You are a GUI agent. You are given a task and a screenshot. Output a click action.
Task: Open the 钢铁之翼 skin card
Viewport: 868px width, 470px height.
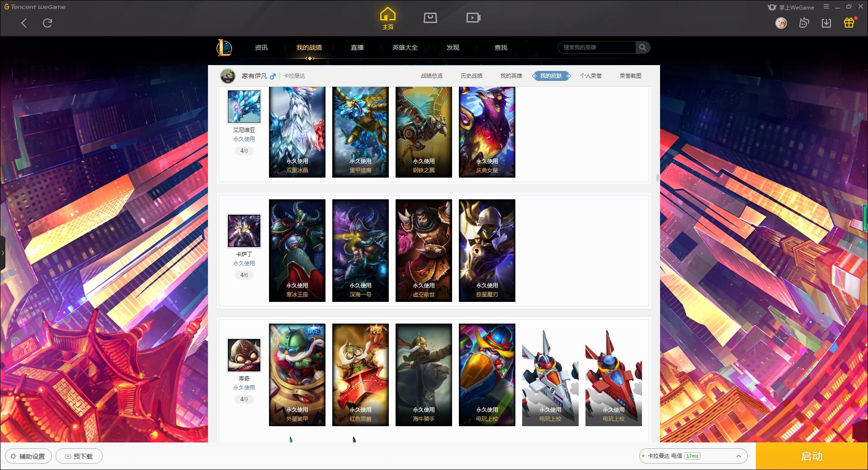tap(424, 132)
